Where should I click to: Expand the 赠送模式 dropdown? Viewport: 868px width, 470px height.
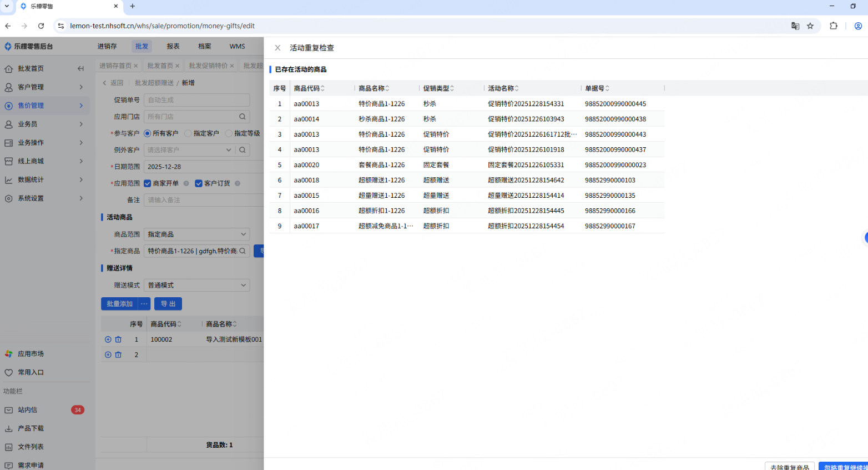coord(196,285)
